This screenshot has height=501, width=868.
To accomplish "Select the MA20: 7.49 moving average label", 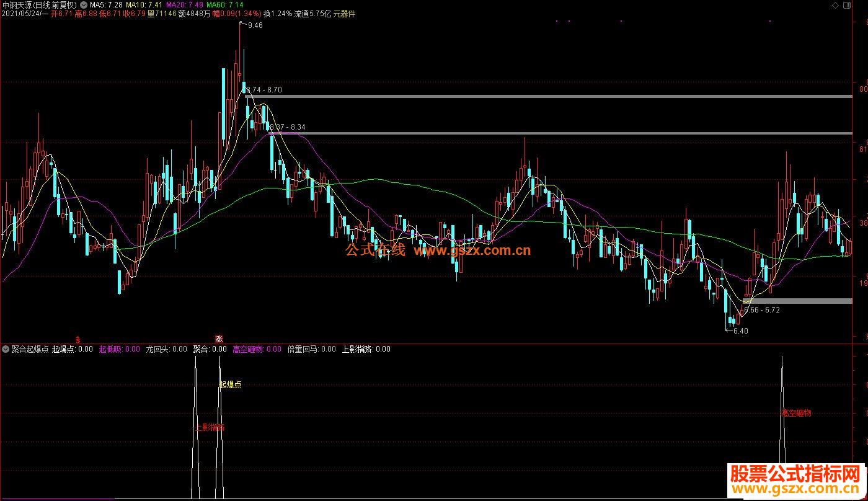I will coord(185,4).
